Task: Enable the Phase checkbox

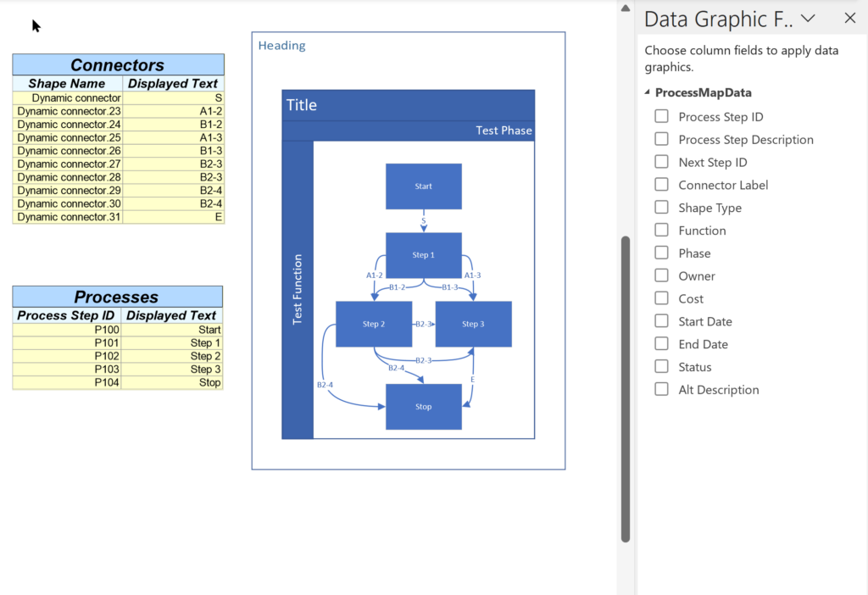Action: pyautogui.click(x=661, y=253)
